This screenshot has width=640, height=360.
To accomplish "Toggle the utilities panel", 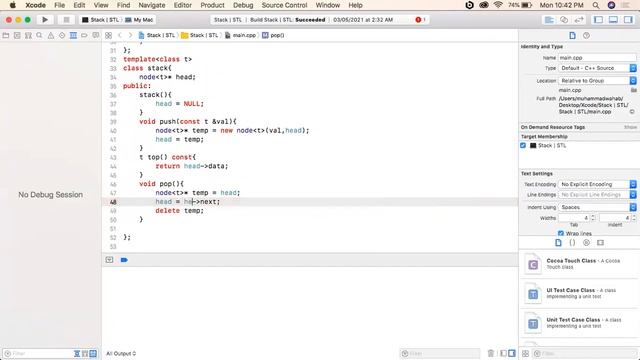I will pos(628,20).
